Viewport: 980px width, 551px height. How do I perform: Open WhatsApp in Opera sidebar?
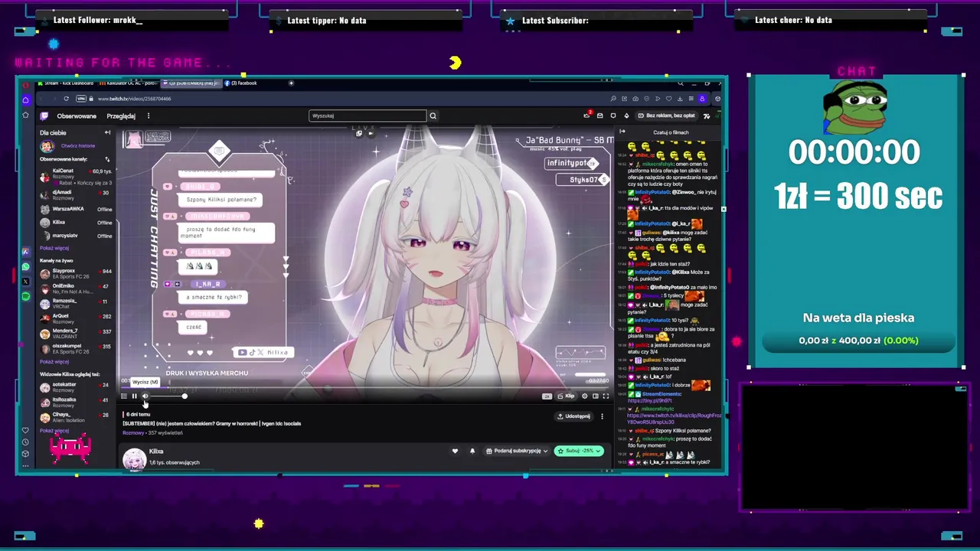coord(25,267)
